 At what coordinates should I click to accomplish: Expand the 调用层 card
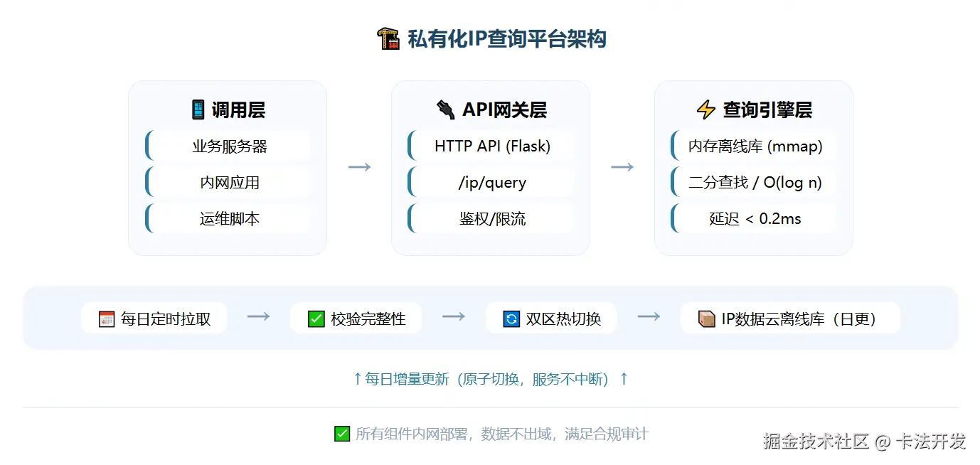[227, 109]
